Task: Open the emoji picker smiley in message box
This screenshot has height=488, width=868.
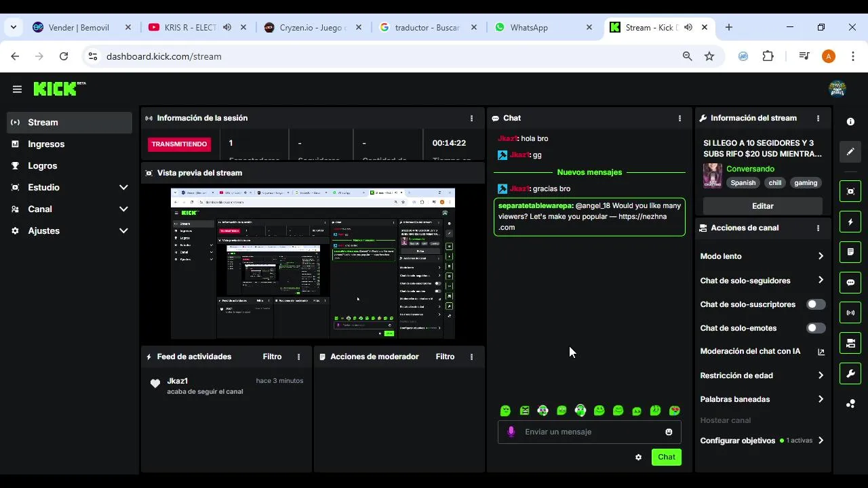Action: point(669,432)
